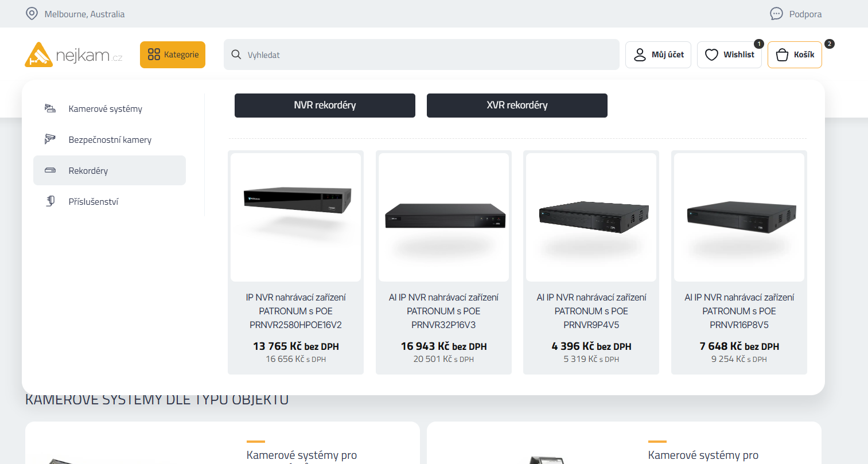Click the wishlist heart icon

point(711,54)
